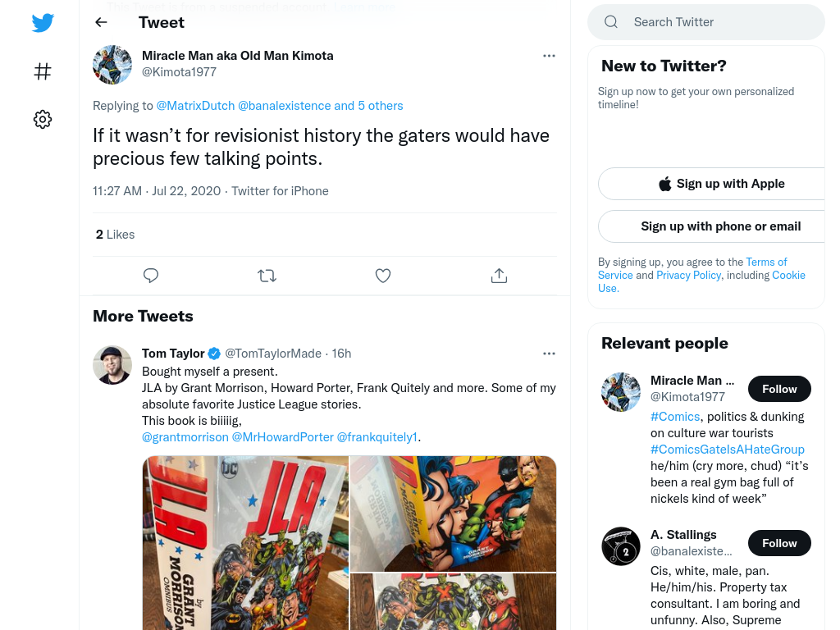Screen dimensions: 840x630
Task: Reply to the Kimota1977 tweet
Action: point(151,276)
